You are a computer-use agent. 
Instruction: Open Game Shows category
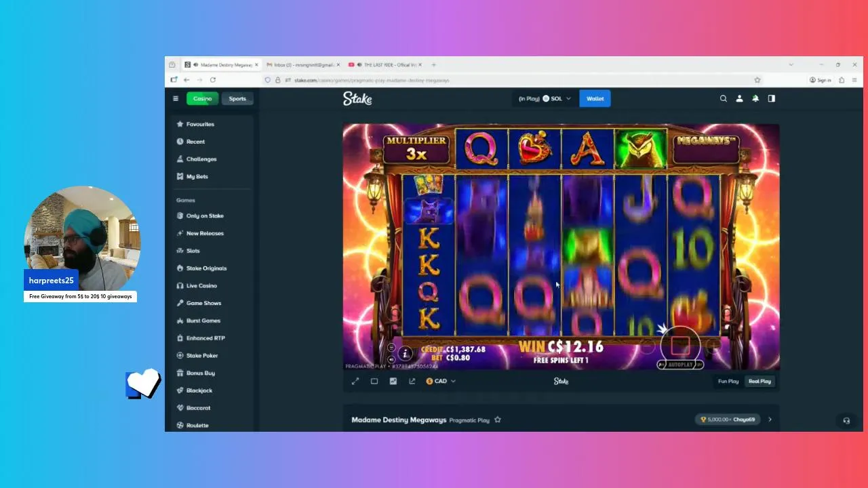click(x=210, y=303)
